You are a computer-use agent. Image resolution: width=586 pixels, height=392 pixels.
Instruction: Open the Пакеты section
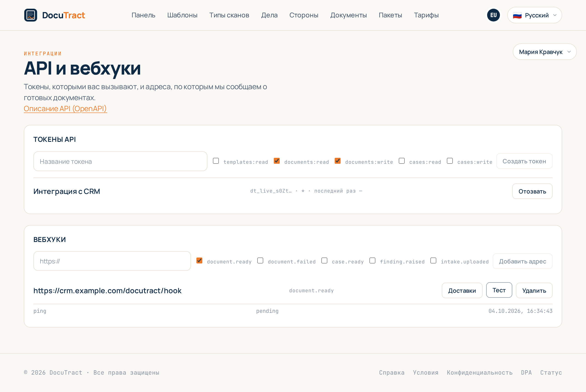390,15
